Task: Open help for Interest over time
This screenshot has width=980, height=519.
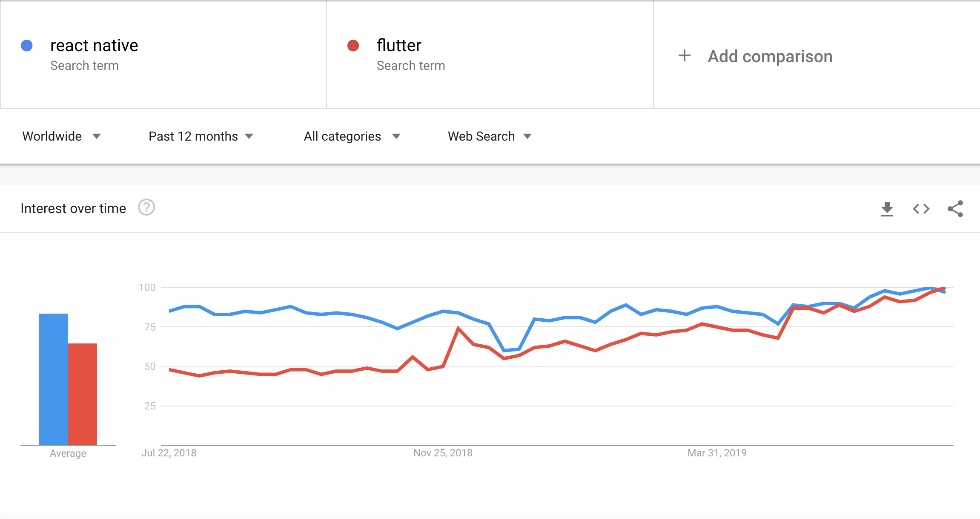Action: pyautogui.click(x=146, y=208)
